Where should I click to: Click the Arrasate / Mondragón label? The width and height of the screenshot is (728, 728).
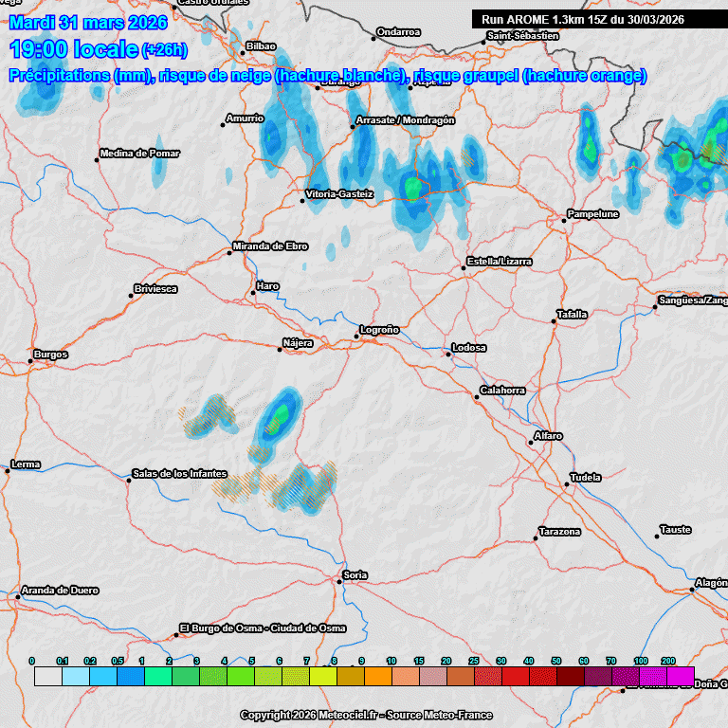tap(405, 120)
